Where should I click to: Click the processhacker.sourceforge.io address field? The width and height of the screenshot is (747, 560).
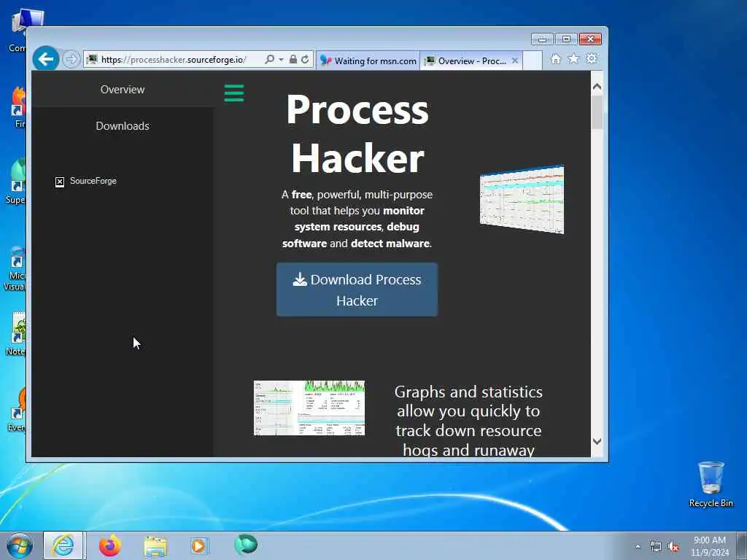click(174, 60)
